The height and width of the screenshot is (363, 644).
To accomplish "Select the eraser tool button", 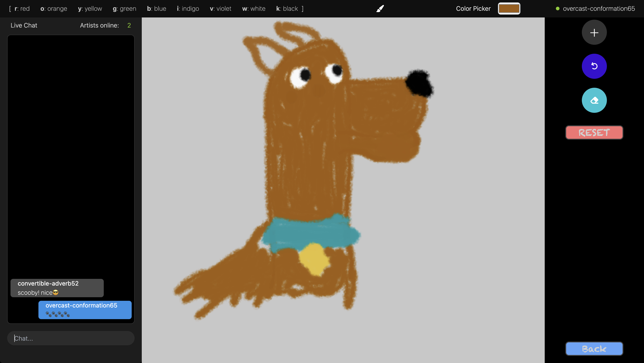I will 594,100.
